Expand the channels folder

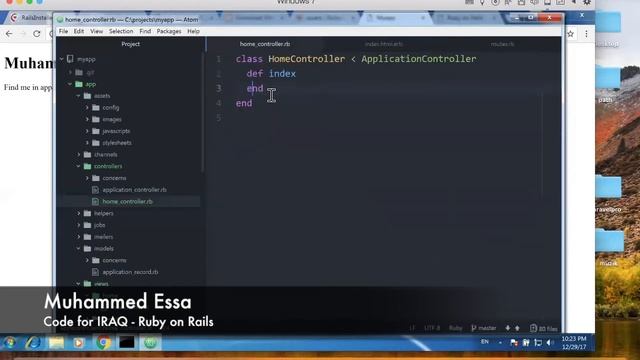coord(78,155)
